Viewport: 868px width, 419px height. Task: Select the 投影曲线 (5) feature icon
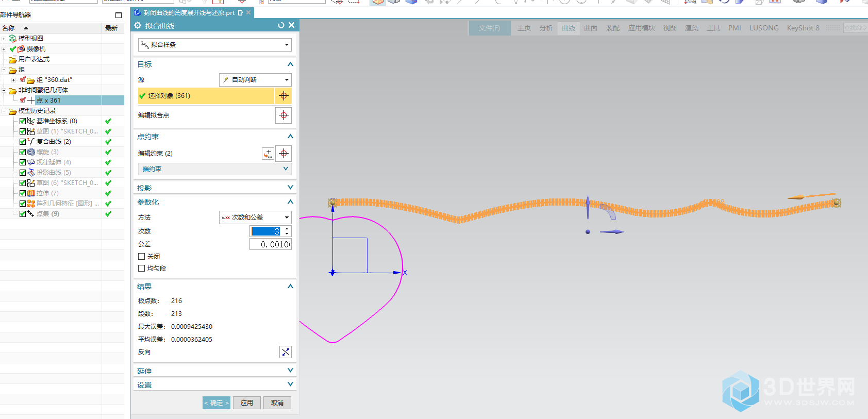pos(31,173)
